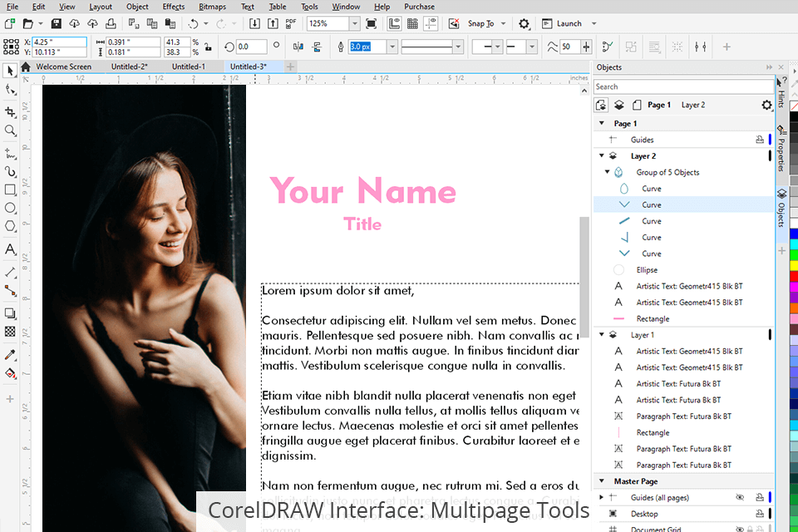
Task: Open the zoom level dropdown
Action: [355, 24]
